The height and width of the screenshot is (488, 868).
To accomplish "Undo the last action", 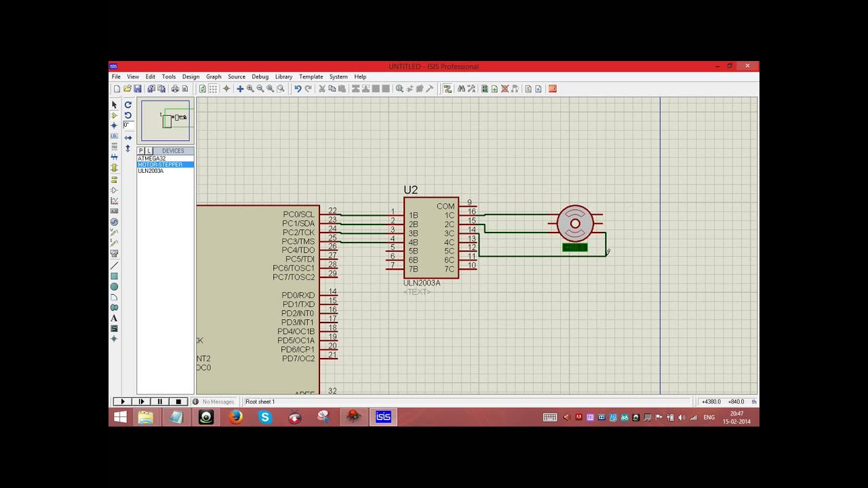I will pyautogui.click(x=298, y=89).
